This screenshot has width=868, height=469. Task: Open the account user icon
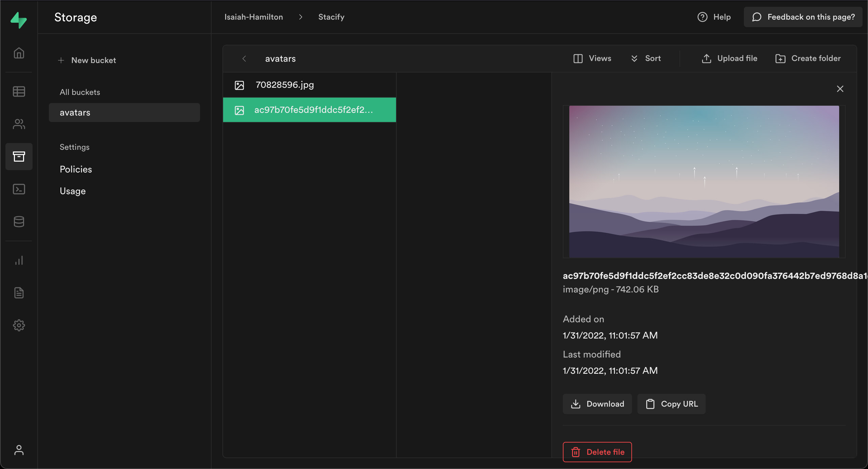pyautogui.click(x=19, y=450)
